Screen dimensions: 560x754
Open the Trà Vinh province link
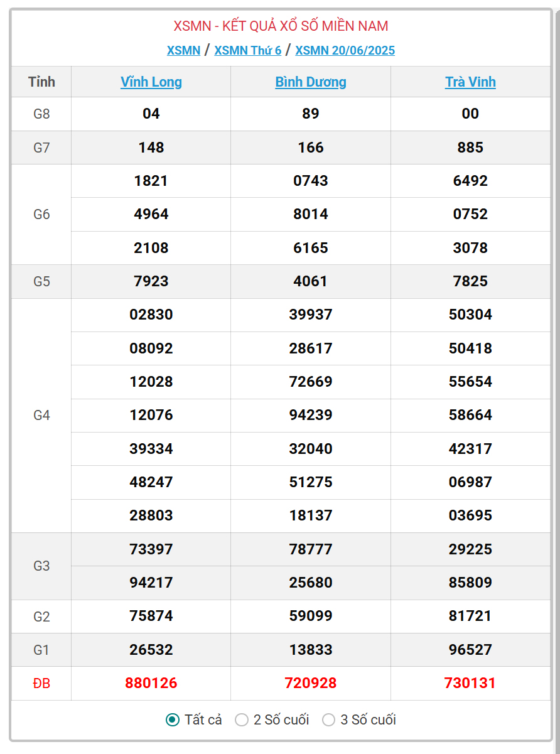click(470, 82)
